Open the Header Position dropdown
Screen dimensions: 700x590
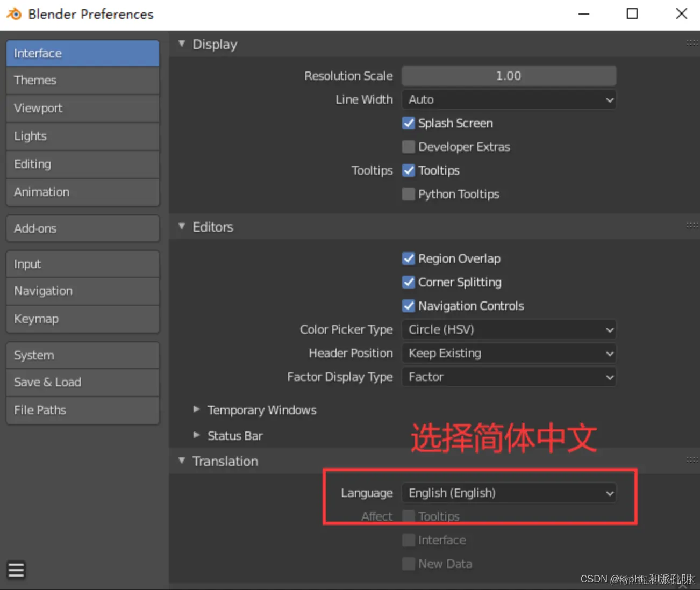pos(509,353)
